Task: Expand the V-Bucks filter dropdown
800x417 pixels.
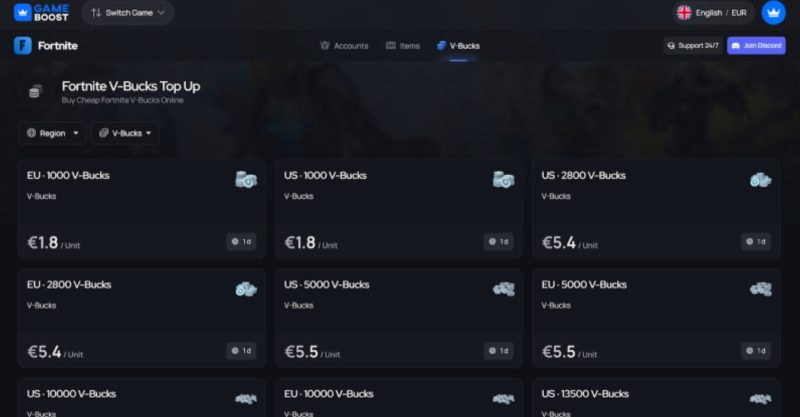Action: tap(125, 133)
